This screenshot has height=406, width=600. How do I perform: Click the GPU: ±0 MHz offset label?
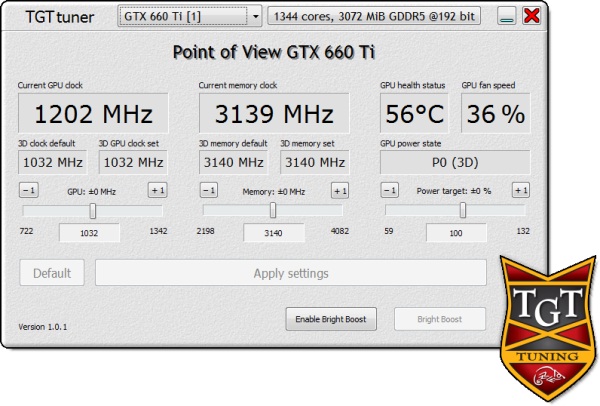(x=91, y=192)
